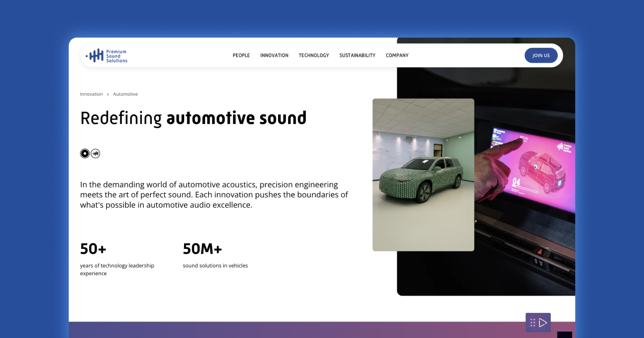Select the filled speaker icon below the heading
Screen dimensions: 644x338
[x=85, y=153]
